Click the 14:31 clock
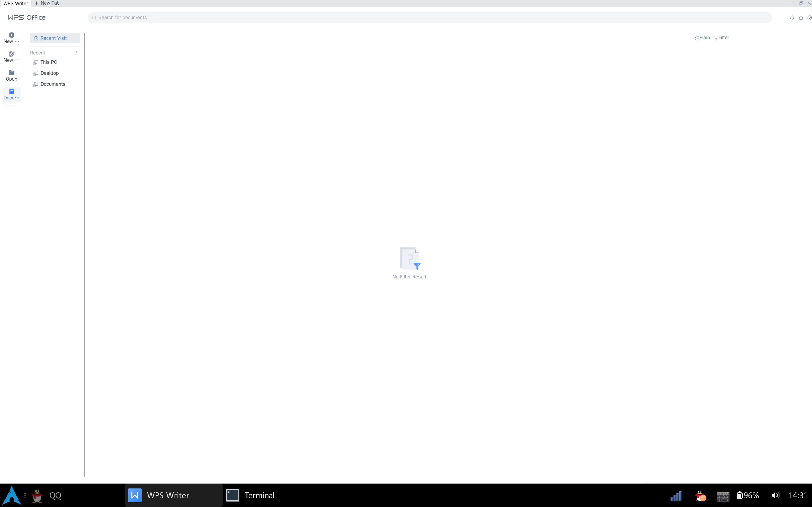Image resolution: width=812 pixels, height=507 pixels. click(798, 496)
